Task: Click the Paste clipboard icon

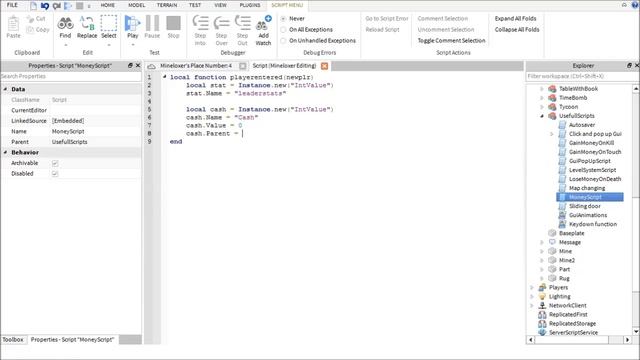Action: 13,24
